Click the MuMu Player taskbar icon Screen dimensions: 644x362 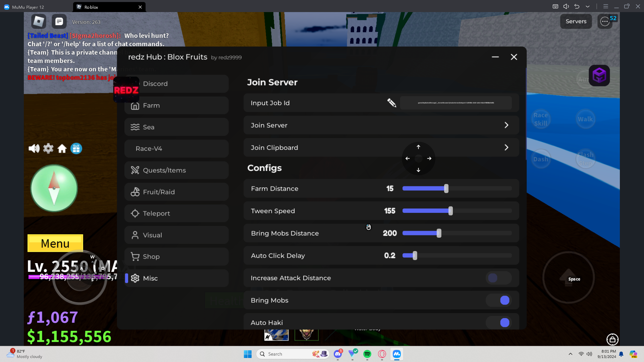(397, 354)
